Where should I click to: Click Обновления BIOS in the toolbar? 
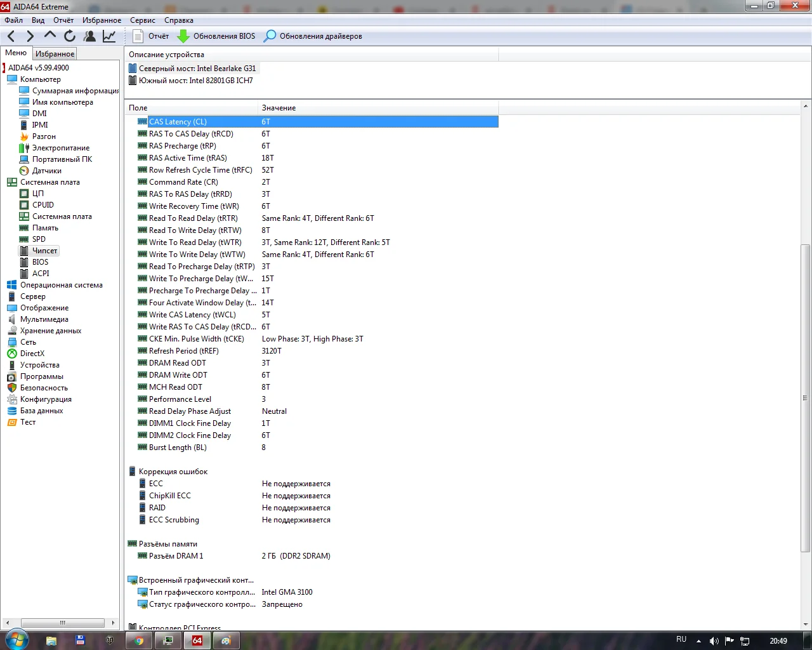pos(216,36)
